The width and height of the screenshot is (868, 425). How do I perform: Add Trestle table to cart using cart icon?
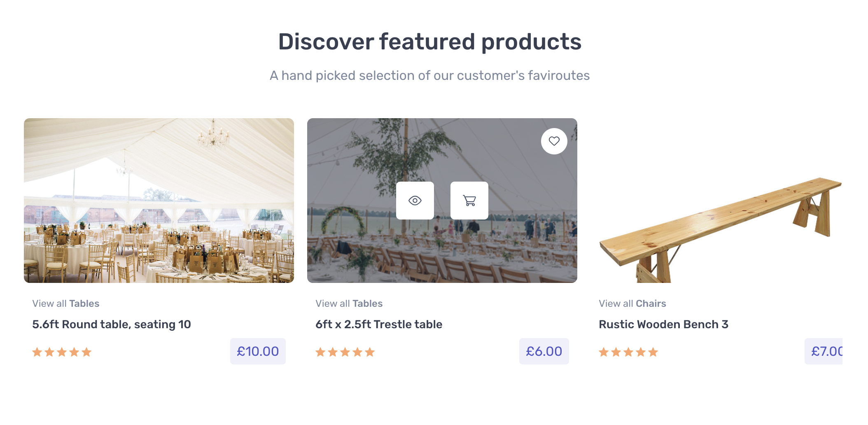coord(469,201)
